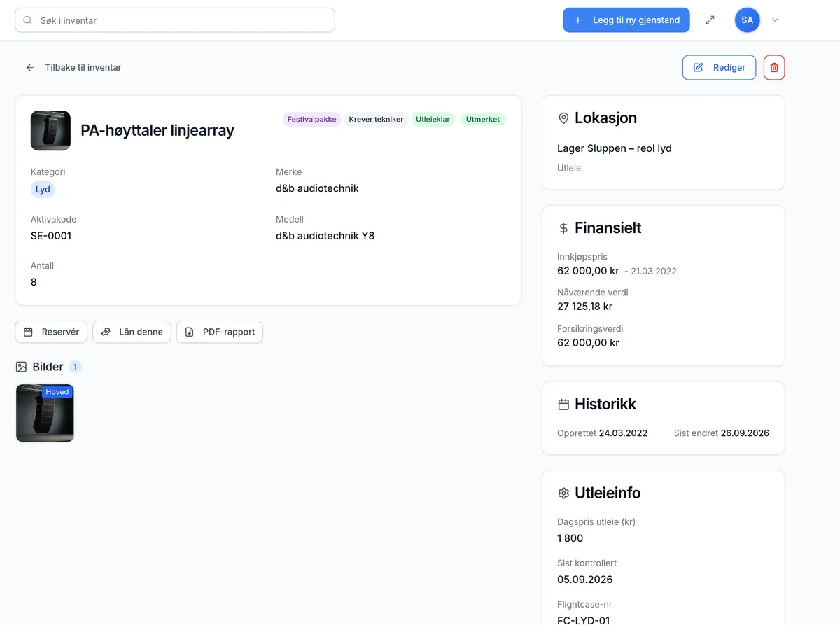Select the Utleieklar tag
The height and width of the screenshot is (625, 840).
pos(433,119)
